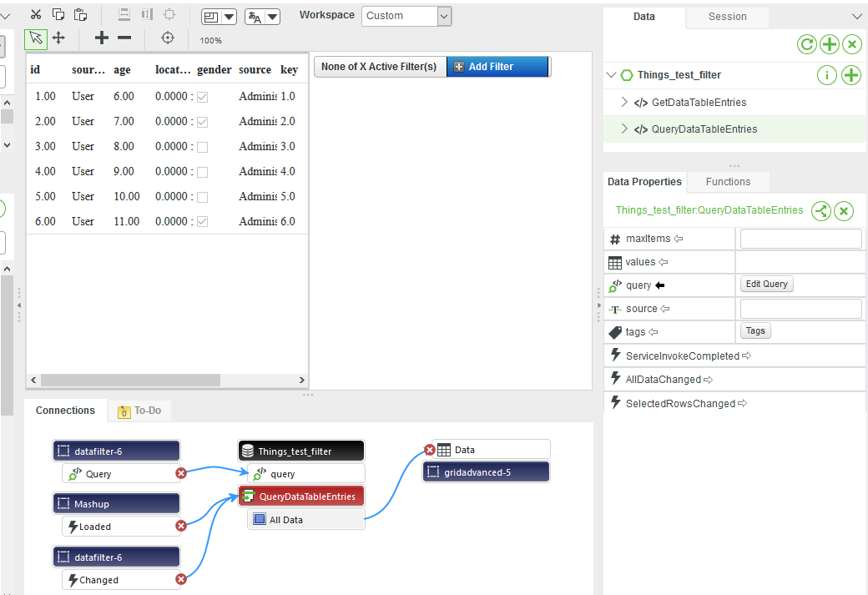Click the Add Filter button
The width and height of the screenshot is (868, 595).
pos(497,66)
